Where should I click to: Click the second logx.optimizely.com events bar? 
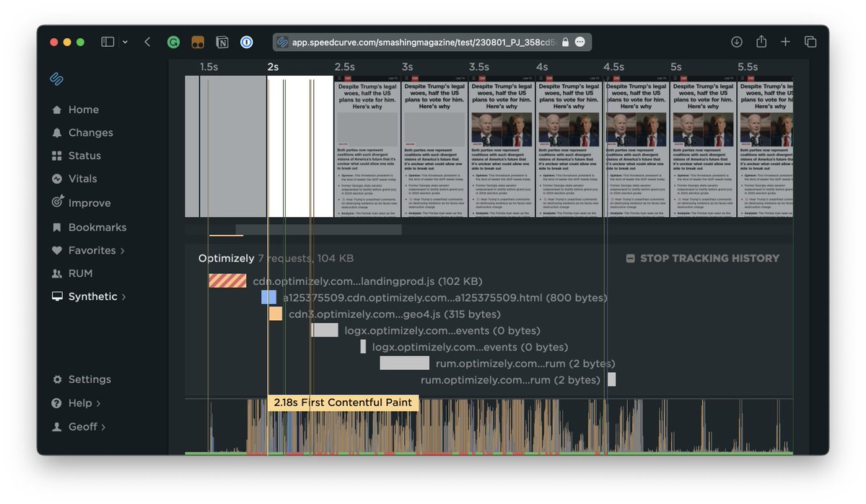(x=363, y=347)
